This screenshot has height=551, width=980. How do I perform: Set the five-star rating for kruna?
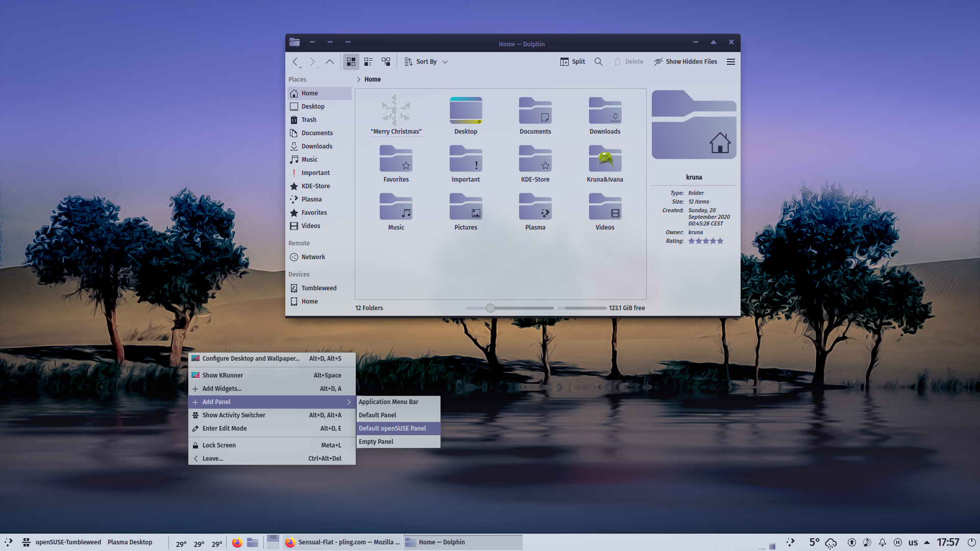pyautogui.click(x=720, y=241)
